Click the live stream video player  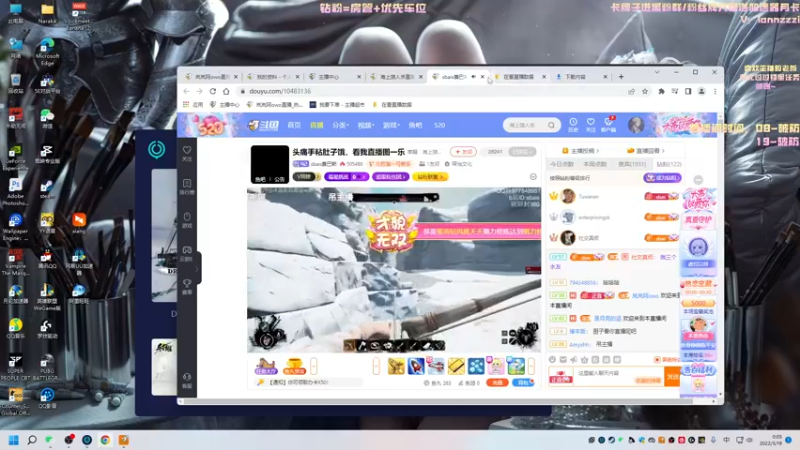click(x=394, y=270)
